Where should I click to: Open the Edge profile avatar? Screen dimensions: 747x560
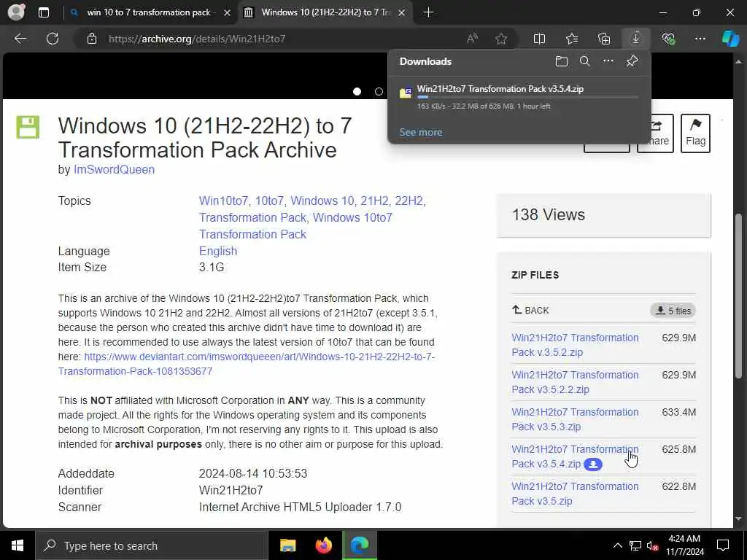click(x=16, y=12)
